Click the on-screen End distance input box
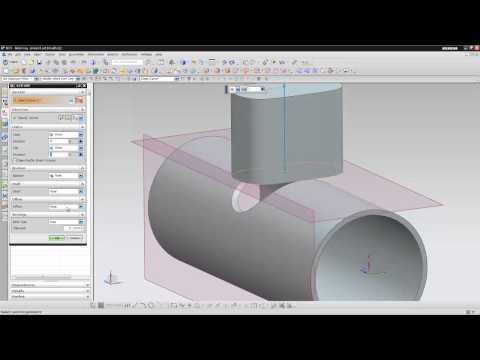This screenshot has height=360, width=480. [251, 89]
